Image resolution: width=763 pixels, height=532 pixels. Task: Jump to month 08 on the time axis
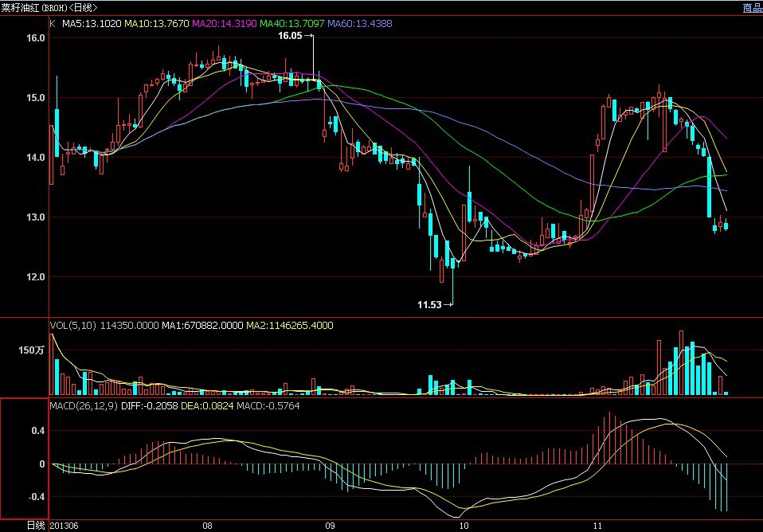(x=207, y=526)
